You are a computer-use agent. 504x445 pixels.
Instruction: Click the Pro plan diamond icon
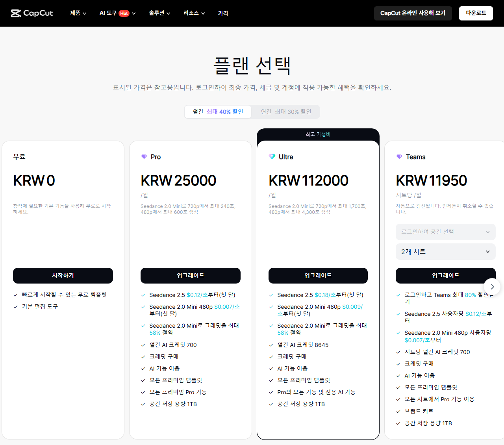[144, 157]
